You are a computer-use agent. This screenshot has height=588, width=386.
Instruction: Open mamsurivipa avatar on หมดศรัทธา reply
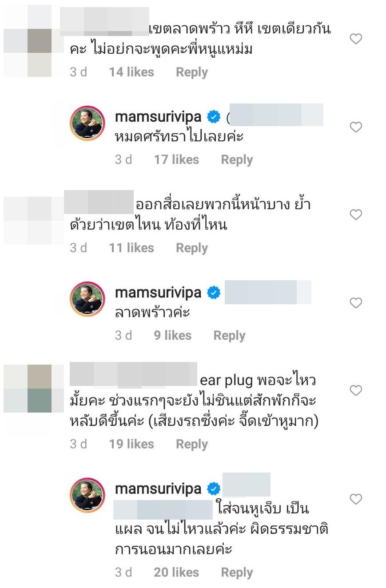88,123
